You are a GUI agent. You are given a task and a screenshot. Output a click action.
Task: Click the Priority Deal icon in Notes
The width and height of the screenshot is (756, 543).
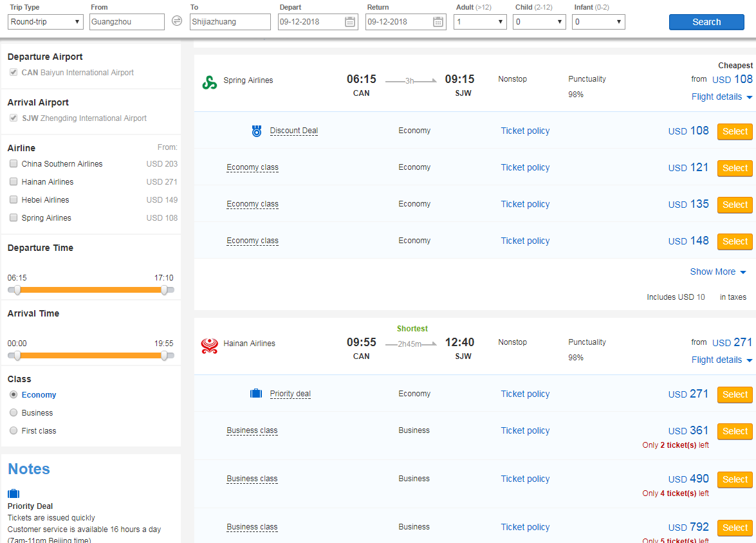click(x=14, y=493)
